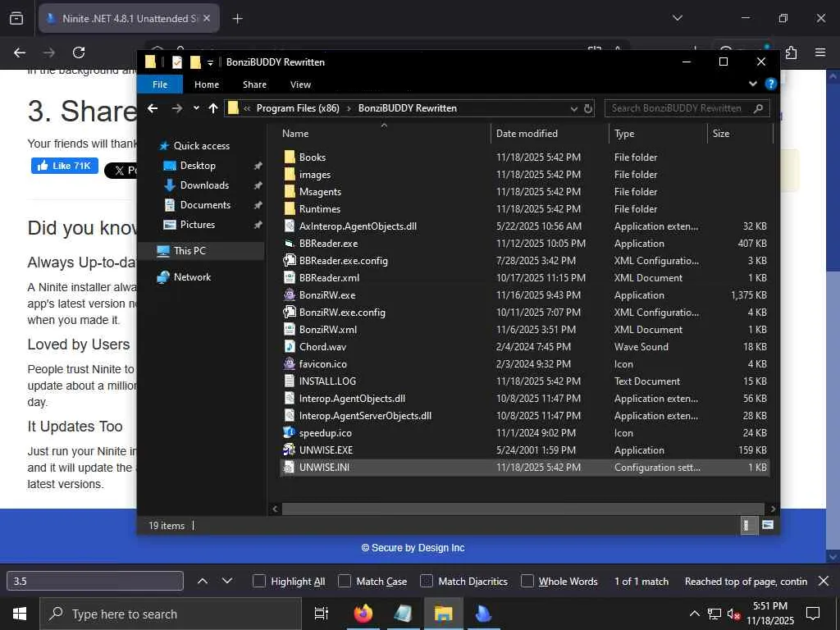Select the Chord.wav sound file icon
The image size is (840, 630).
coord(290,346)
